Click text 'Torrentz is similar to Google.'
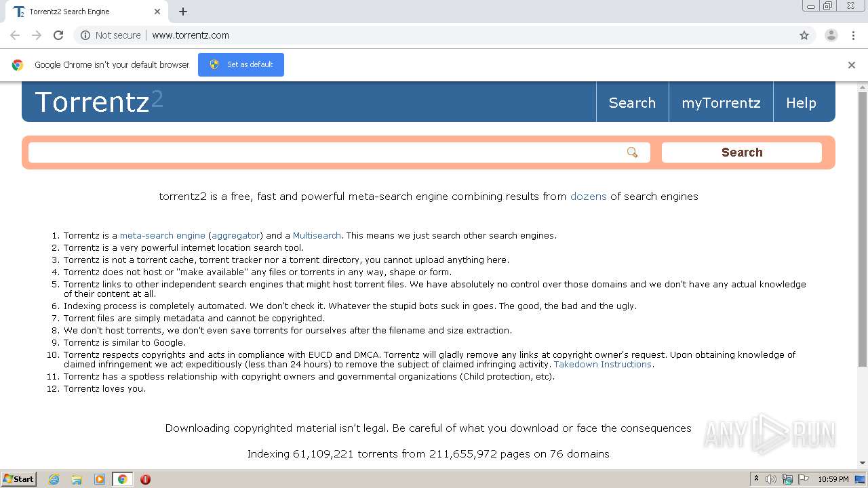Screen dimensions: 868x488 click(x=125, y=343)
